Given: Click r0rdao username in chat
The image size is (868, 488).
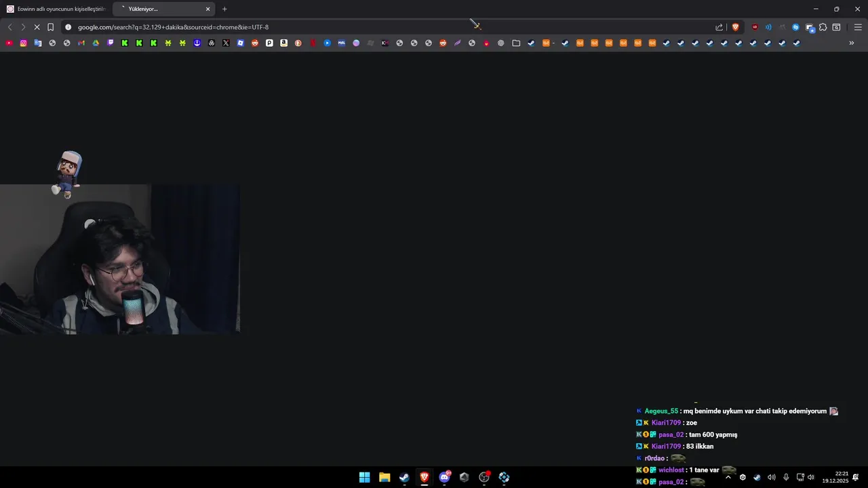Looking at the screenshot, I should [655, 459].
